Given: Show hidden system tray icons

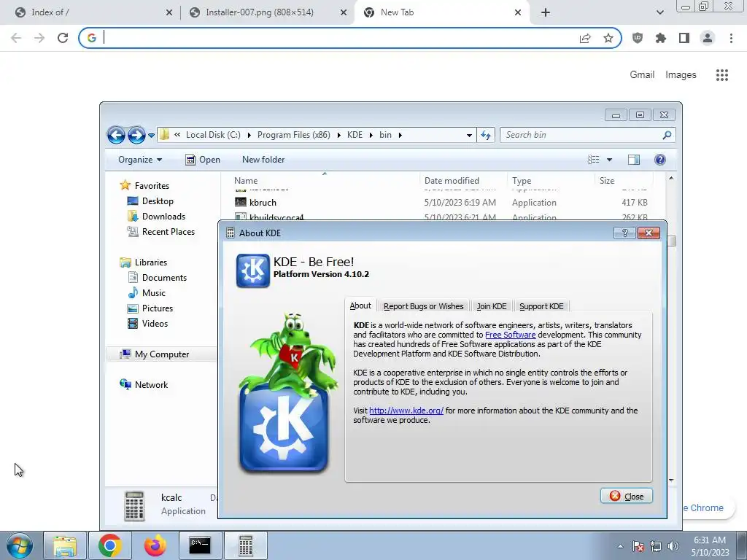Looking at the screenshot, I should [x=620, y=546].
